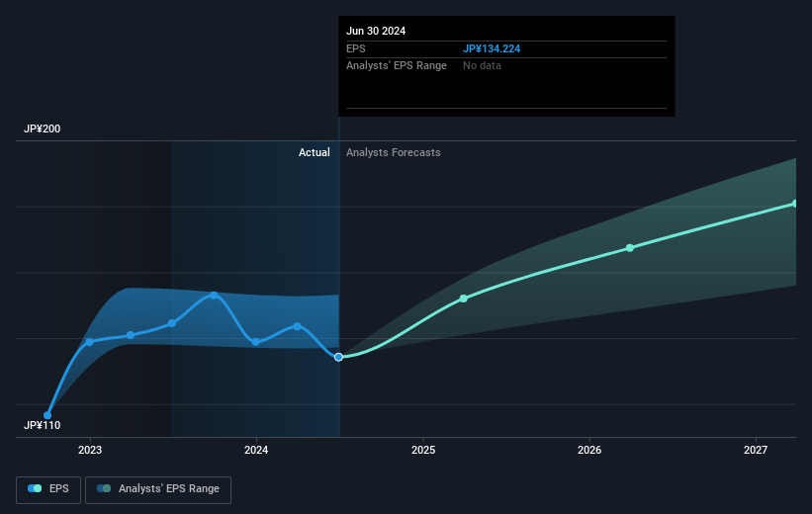Click the 2024 x-axis label

[256, 450]
